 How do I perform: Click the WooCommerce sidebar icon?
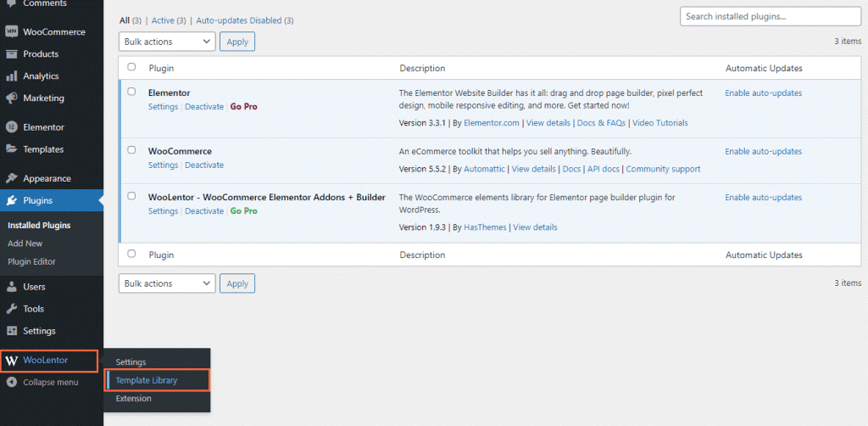(x=11, y=32)
